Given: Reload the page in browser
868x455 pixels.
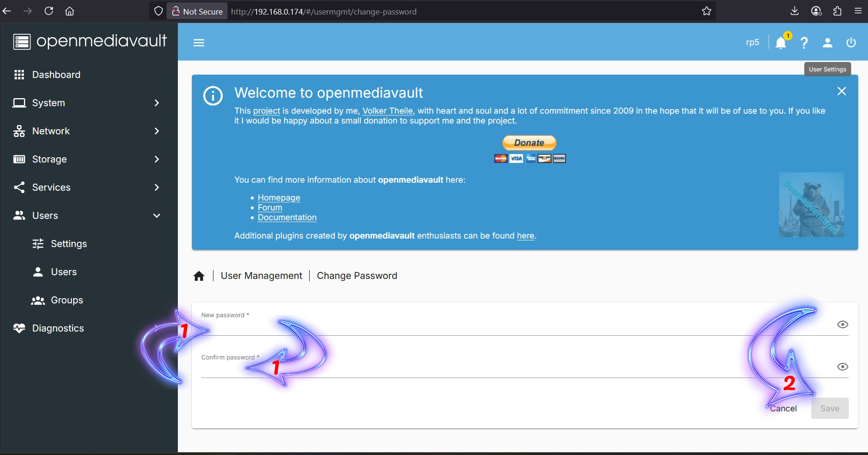Looking at the screenshot, I should (49, 11).
